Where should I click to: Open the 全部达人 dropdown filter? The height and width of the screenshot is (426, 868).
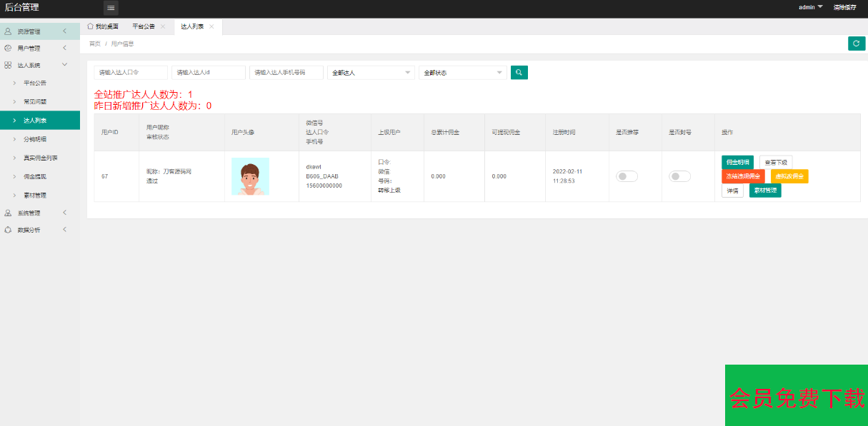370,73
